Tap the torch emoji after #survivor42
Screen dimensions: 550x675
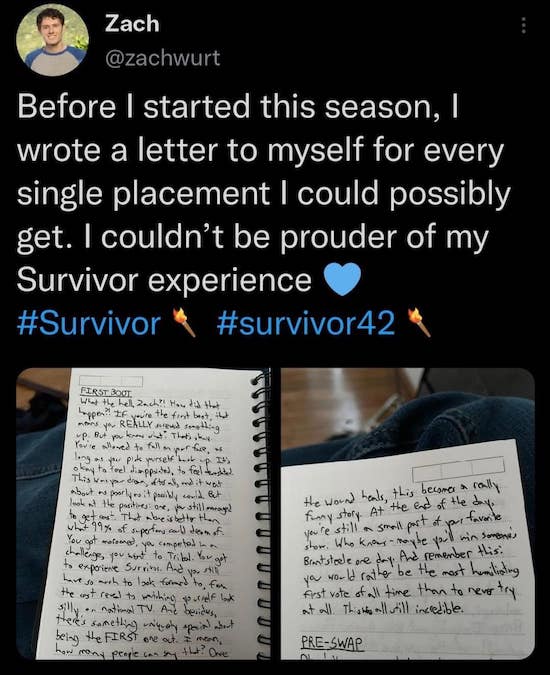point(419,323)
